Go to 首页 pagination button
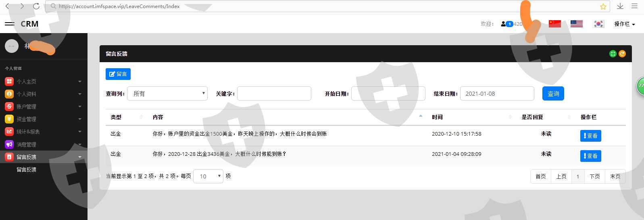The width and height of the screenshot is (644, 220). pos(541,176)
